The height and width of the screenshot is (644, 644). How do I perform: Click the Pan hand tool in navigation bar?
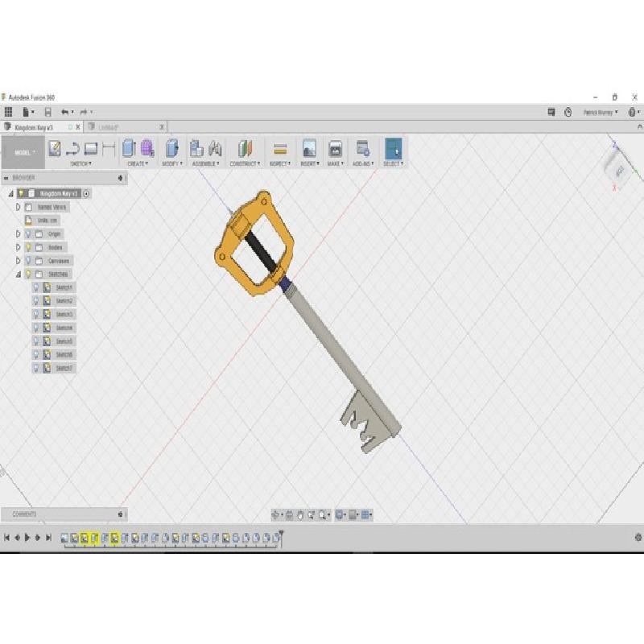point(300,514)
